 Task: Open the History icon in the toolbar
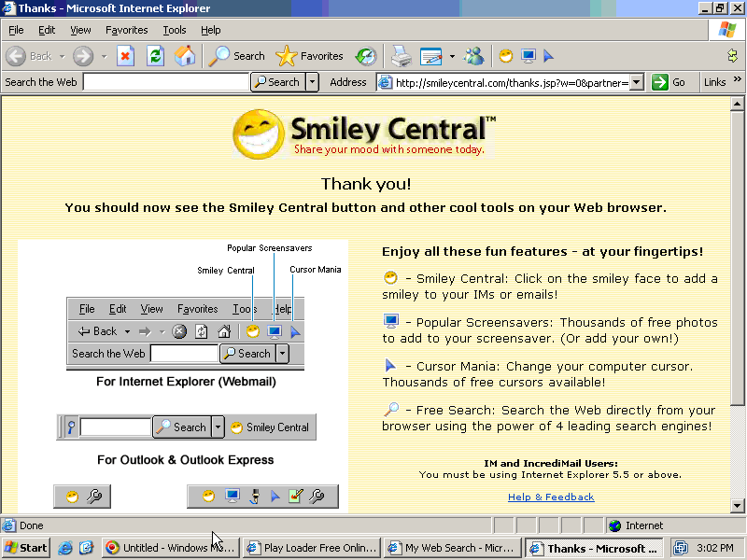pos(366,56)
